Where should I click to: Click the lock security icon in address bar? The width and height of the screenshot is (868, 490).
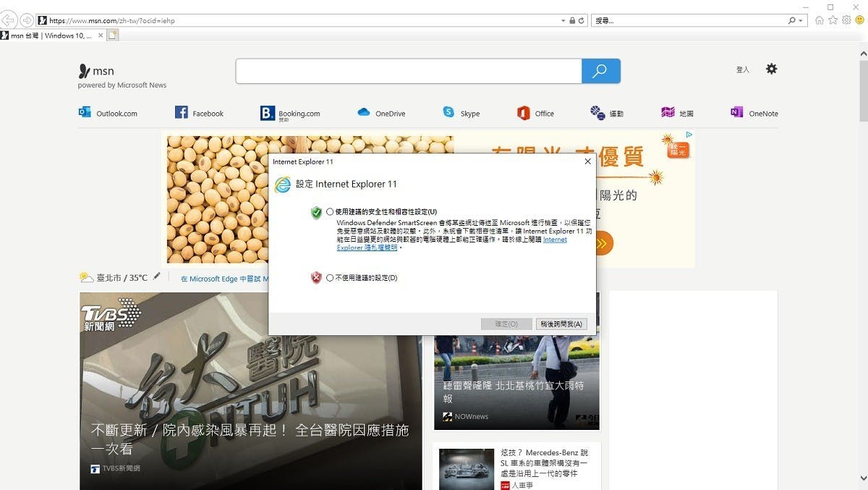pyautogui.click(x=572, y=21)
